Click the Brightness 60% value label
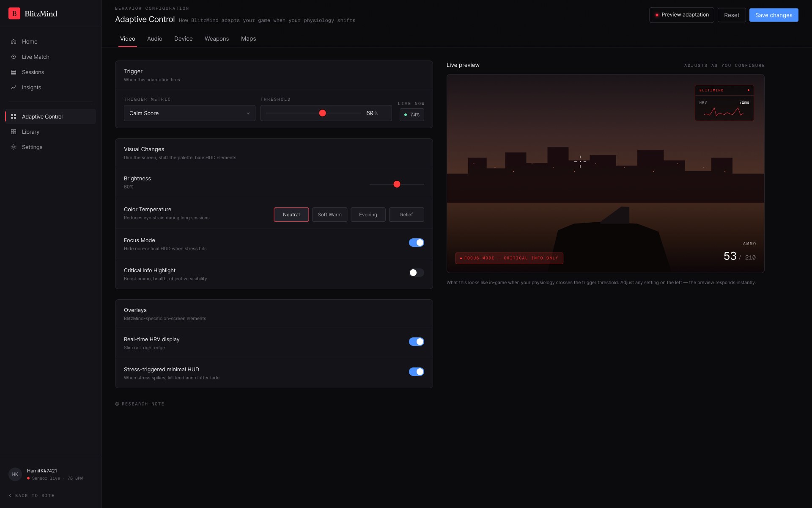 129,187
